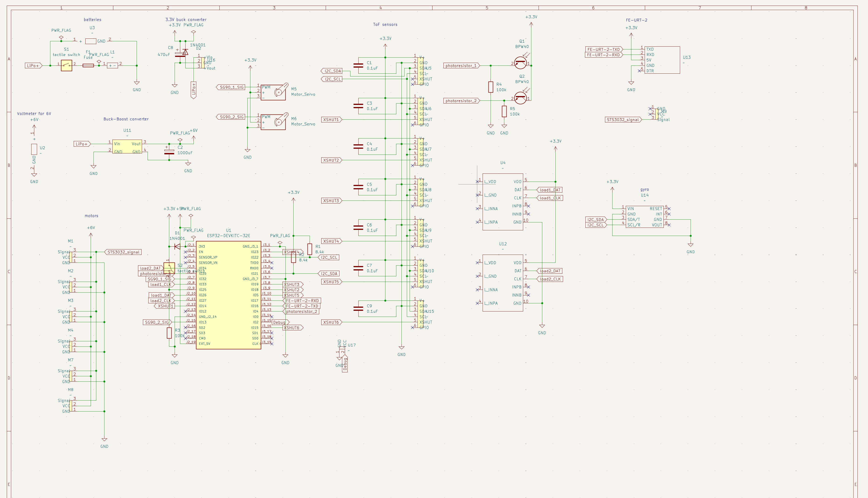Select the load1_CLK label beside U4
The height and width of the screenshot is (498, 868).
550,198
